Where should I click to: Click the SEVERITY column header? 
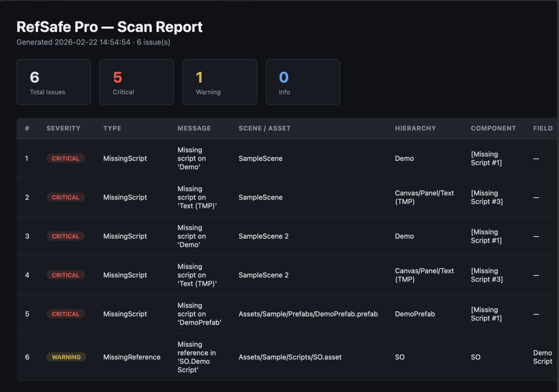64,128
